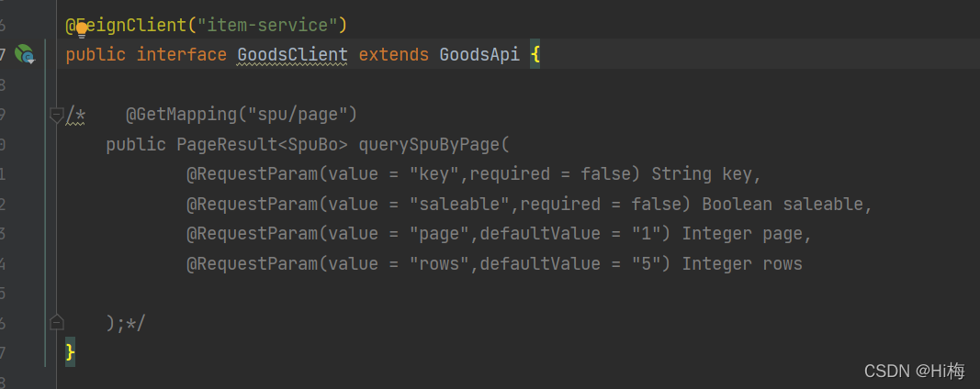The height and width of the screenshot is (389, 980).
Task: Click the green gutter icon beside GoodsClient
Action: pyautogui.click(x=25, y=55)
